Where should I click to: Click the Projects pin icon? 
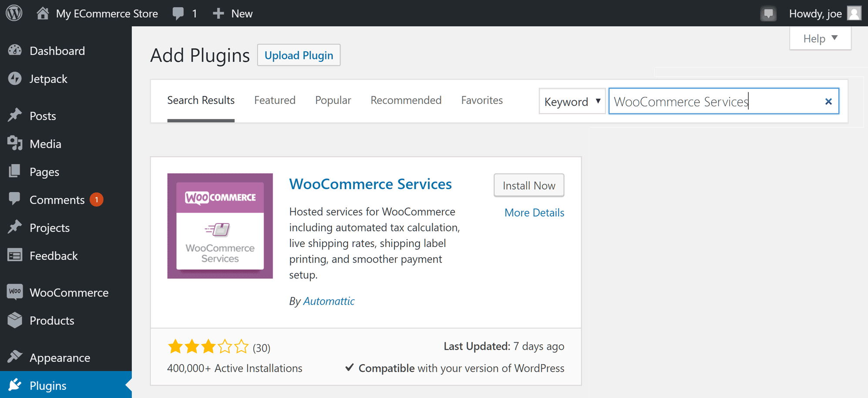click(15, 227)
